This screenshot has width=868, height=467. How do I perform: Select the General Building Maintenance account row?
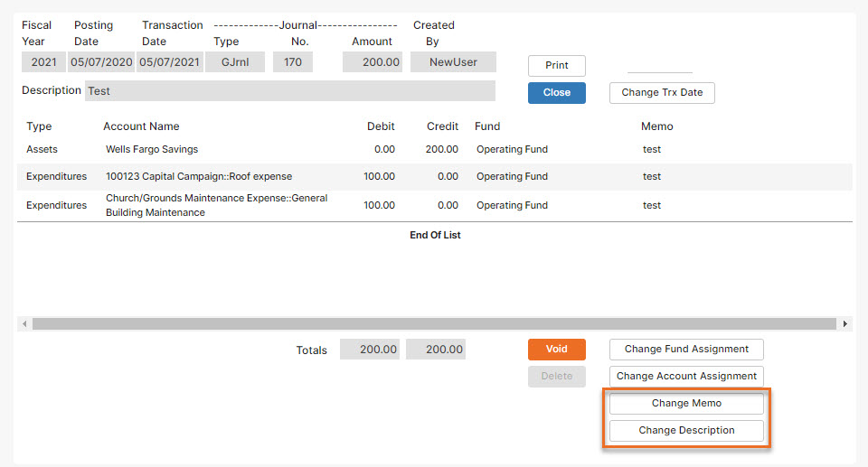(x=435, y=205)
